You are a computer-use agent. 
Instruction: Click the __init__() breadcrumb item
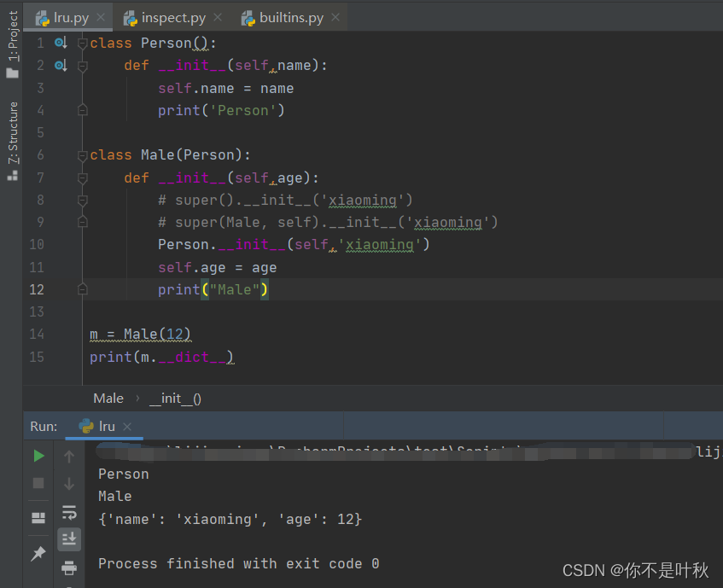click(x=175, y=399)
